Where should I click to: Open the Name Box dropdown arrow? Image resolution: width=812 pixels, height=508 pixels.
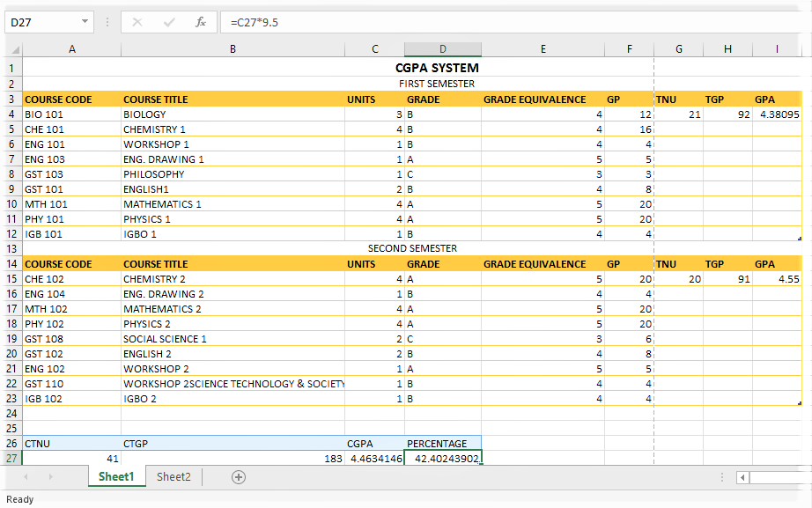[85, 22]
